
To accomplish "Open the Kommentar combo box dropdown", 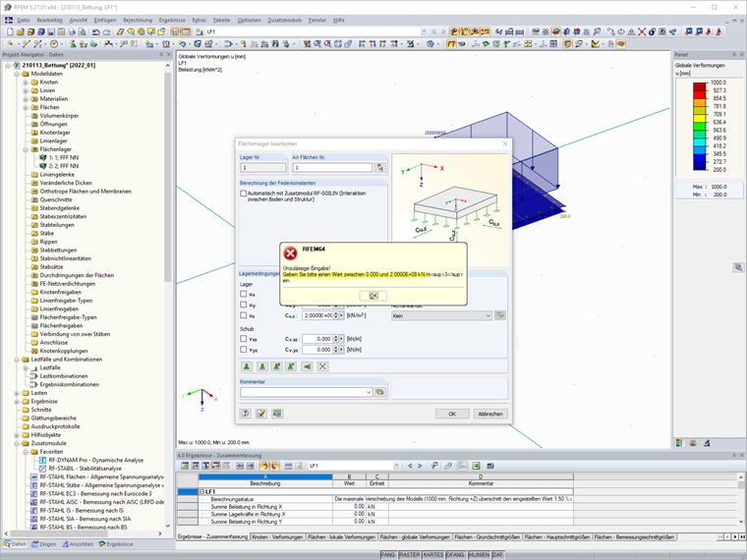I will coord(369,392).
